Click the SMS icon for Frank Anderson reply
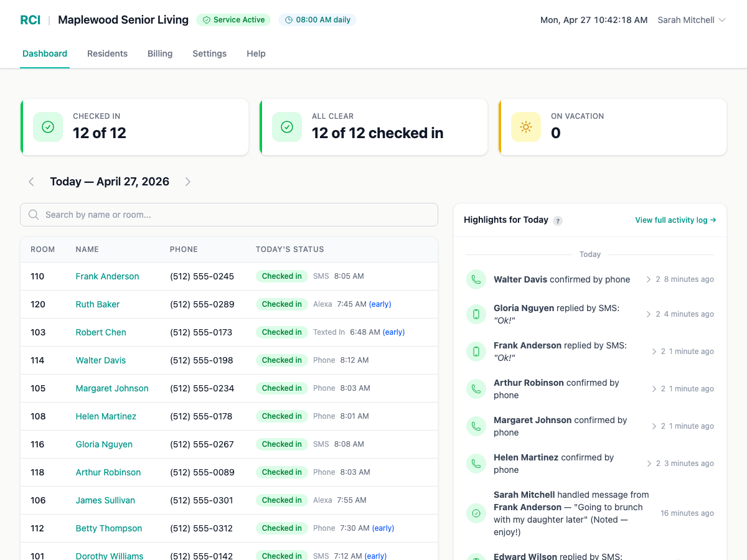747x560 pixels. (x=476, y=352)
